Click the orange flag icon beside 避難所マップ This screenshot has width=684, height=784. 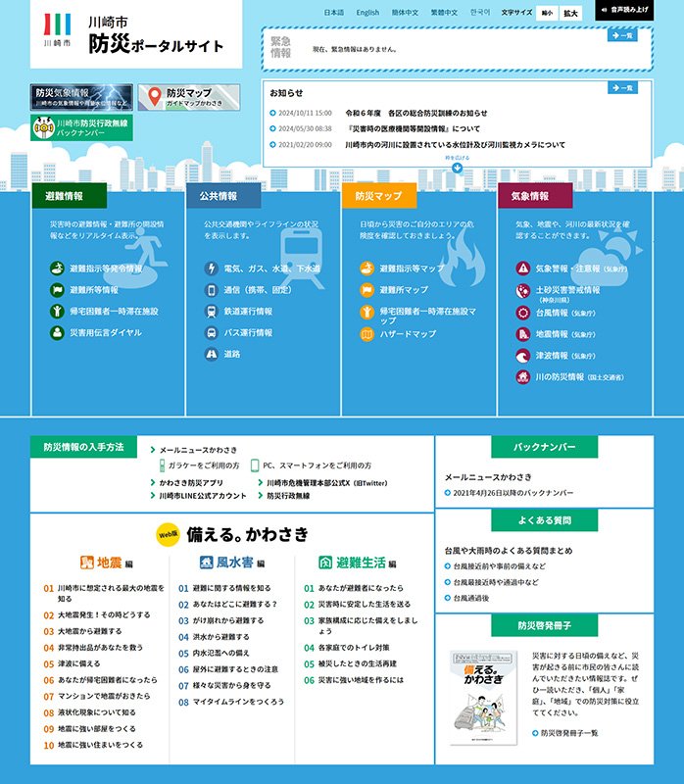tap(367, 289)
